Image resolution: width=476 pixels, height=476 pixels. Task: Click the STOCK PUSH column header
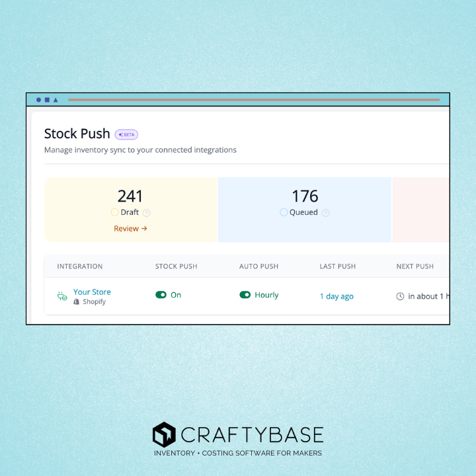(176, 266)
